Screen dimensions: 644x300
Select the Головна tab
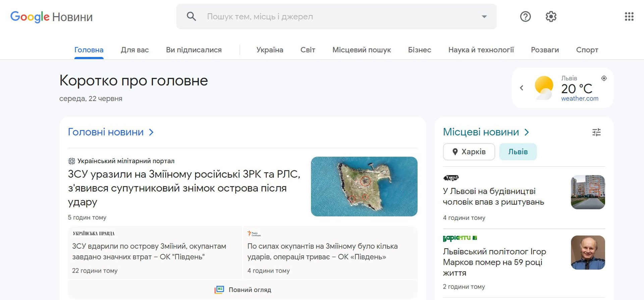[89, 50]
